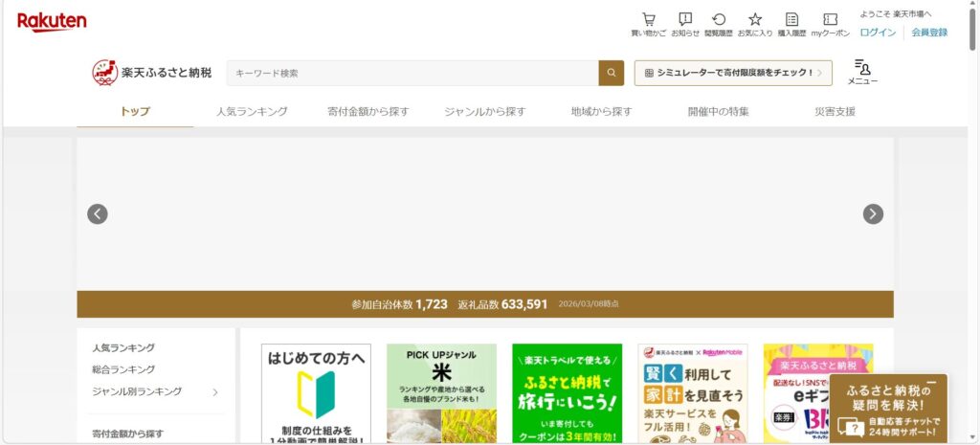
Task: Open the メニュー menu icon
Action: (862, 71)
